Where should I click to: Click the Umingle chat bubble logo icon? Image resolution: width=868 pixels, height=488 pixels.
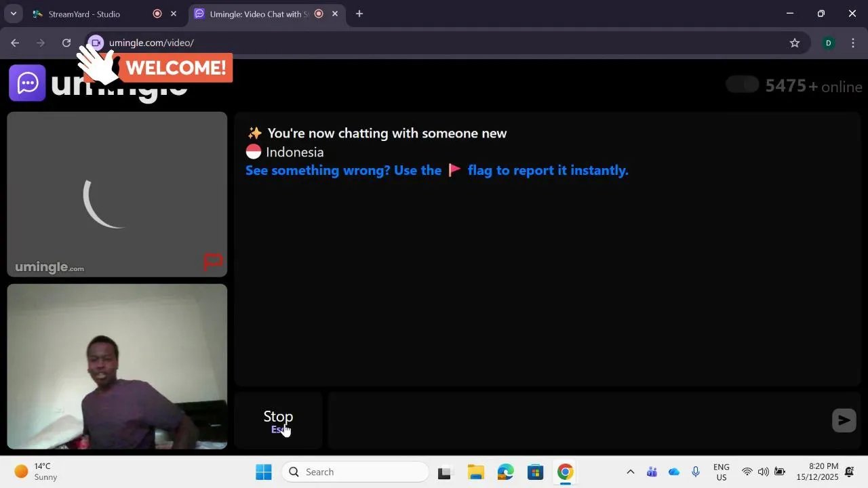[27, 83]
